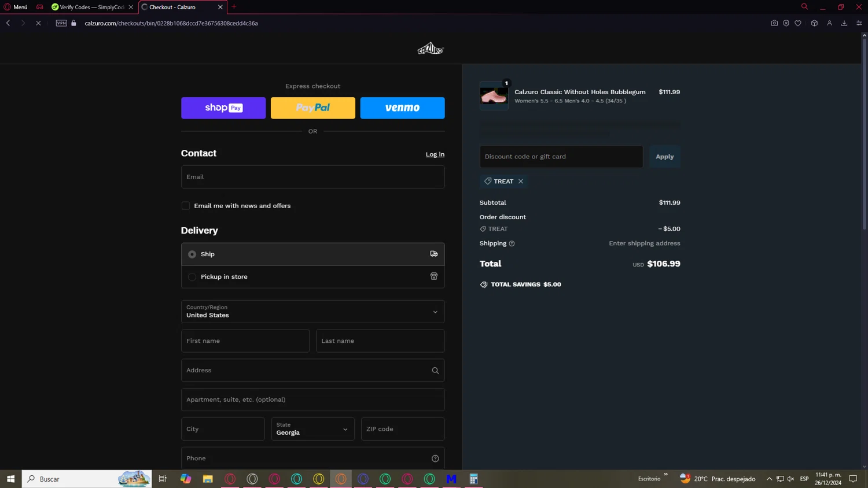Viewport: 868px width, 488px height.
Task: Click the Bubblegum clog product thumbnail
Action: [494, 96]
